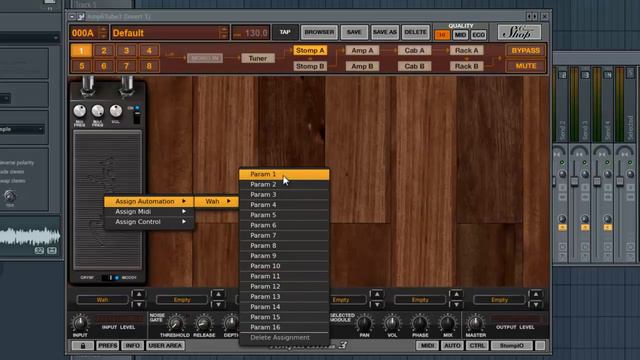Image resolution: width=640 pixels, height=360 pixels.
Task: Open the INFO panel
Action: (x=132, y=346)
